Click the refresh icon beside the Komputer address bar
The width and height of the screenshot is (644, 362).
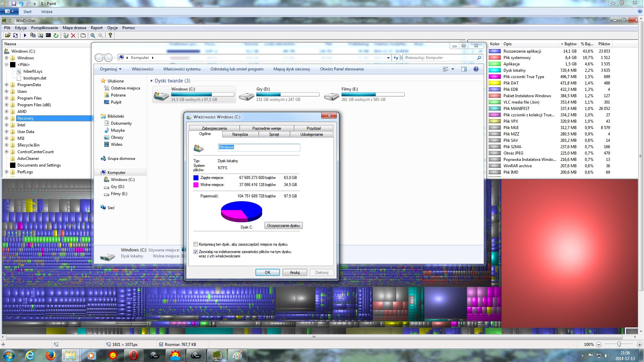point(396,58)
